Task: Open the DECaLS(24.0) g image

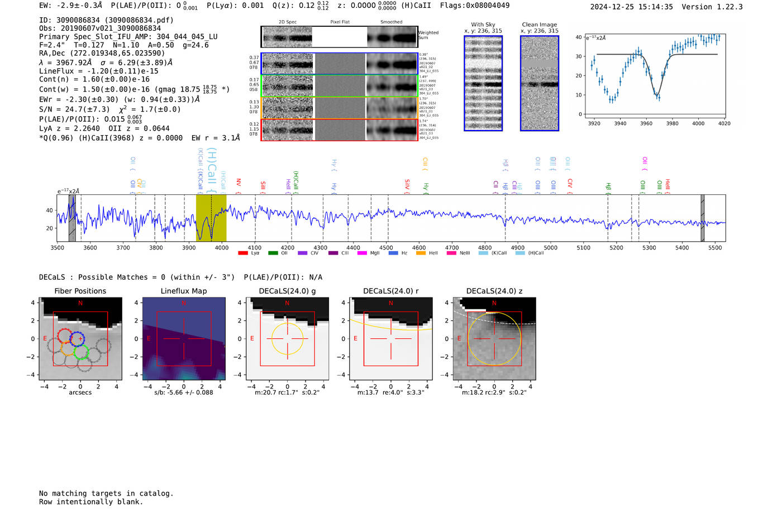Action: coord(287,338)
